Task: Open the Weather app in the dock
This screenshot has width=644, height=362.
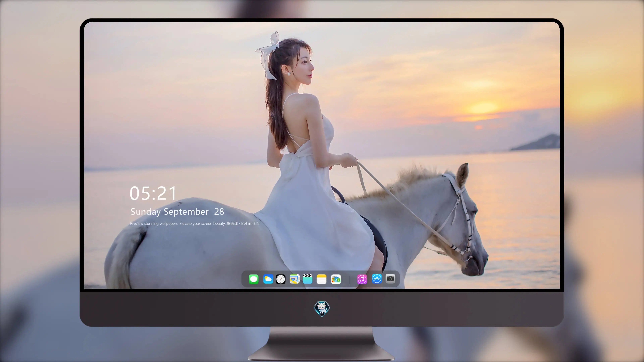Action: [268, 279]
